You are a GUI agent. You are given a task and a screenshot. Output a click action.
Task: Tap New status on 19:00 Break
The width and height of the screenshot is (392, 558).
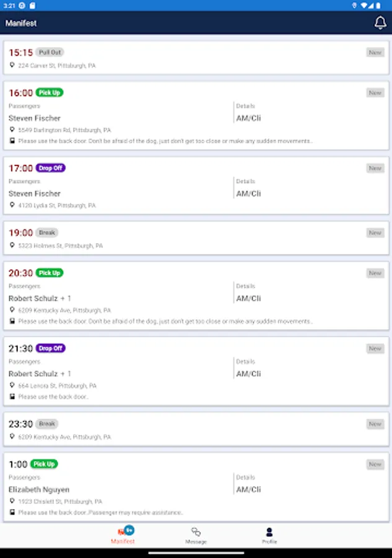tap(375, 232)
